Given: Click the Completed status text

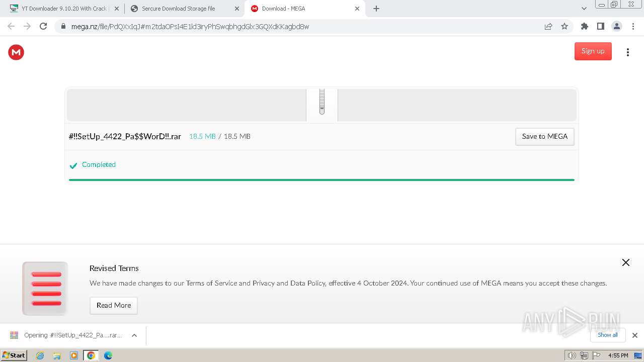Looking at the screenshot, I should 99,164.
